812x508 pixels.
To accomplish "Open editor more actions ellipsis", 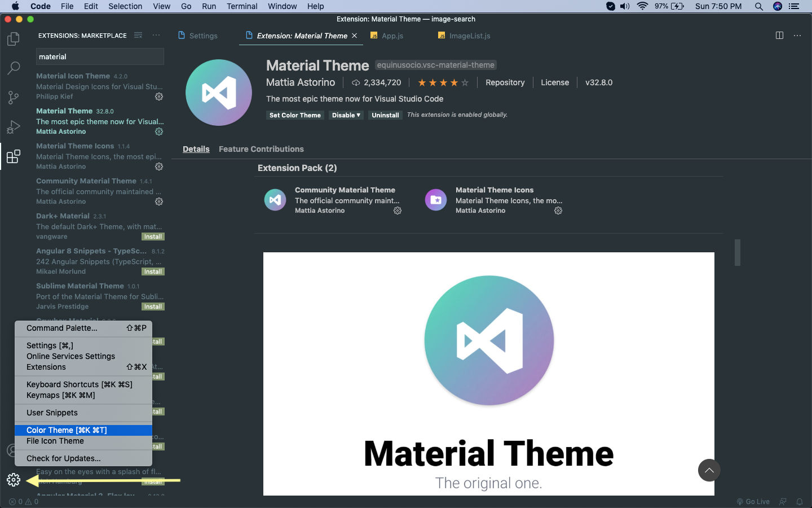I will (797, 35).
